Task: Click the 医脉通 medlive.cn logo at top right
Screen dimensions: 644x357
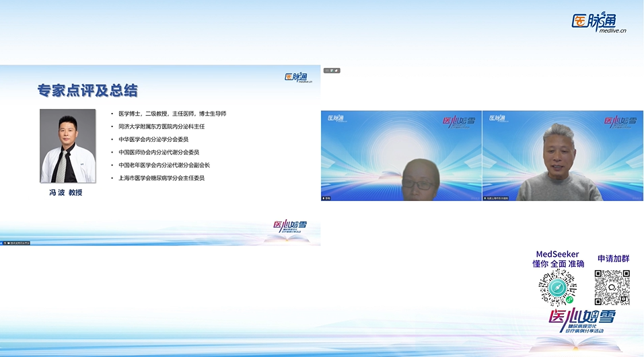Action: 599,23
